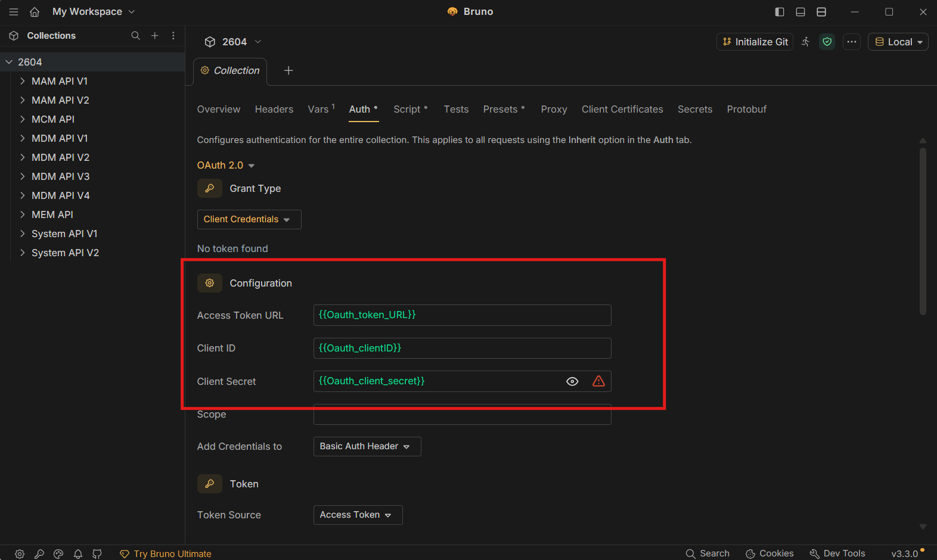Change the OAuth 2.0 auth mode dropdown
The width and height of the screenshot is (937, 560).
pos(226,165)
